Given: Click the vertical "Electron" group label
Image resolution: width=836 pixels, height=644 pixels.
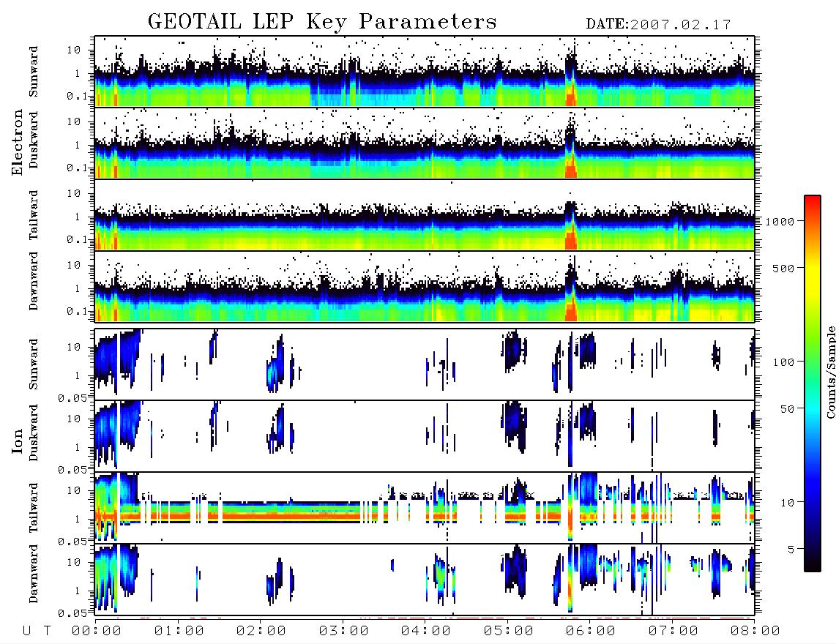Looking at the screenshot, I should 17,143.
